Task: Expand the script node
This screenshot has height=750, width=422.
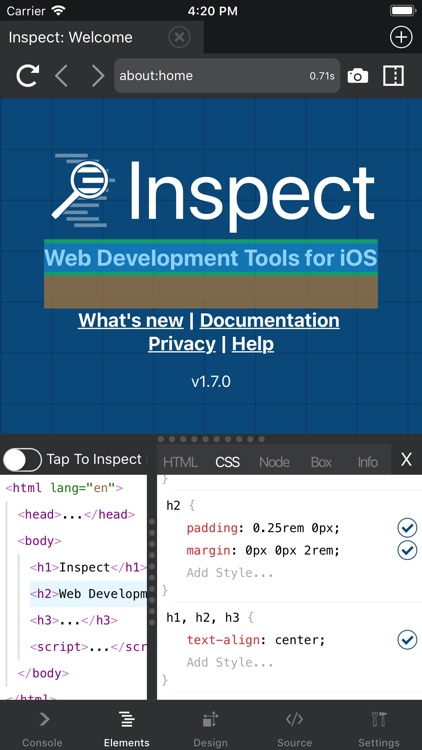Action: pos(88,647)
